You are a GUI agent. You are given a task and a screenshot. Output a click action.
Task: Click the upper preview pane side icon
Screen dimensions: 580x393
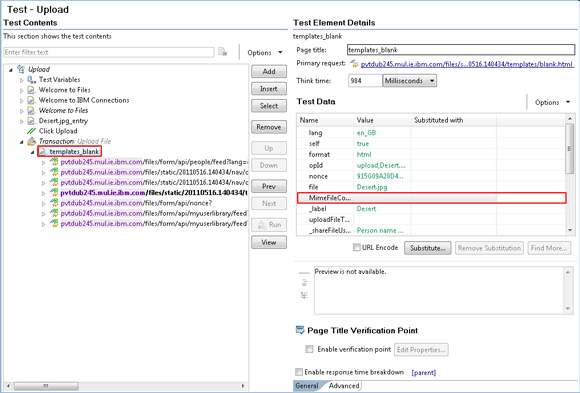pos(304,283)
